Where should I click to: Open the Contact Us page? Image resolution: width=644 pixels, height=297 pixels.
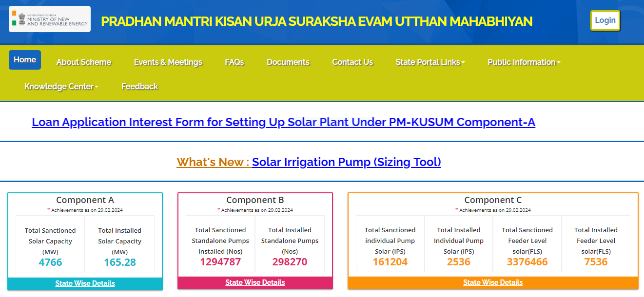click(x=352, y=62)
